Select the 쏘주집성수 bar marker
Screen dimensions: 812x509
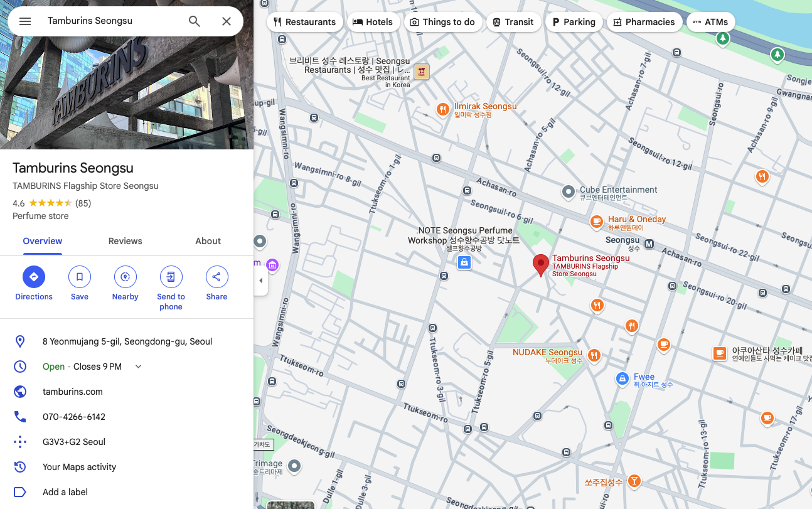pyautogui.click(x=634, y=481)
